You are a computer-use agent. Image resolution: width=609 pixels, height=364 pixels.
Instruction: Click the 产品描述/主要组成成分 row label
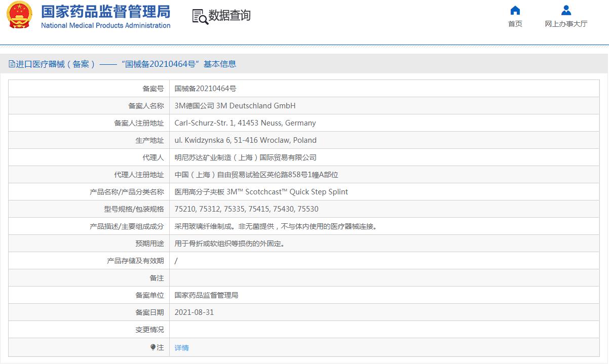pyautogui.click(x=127, y=226)
